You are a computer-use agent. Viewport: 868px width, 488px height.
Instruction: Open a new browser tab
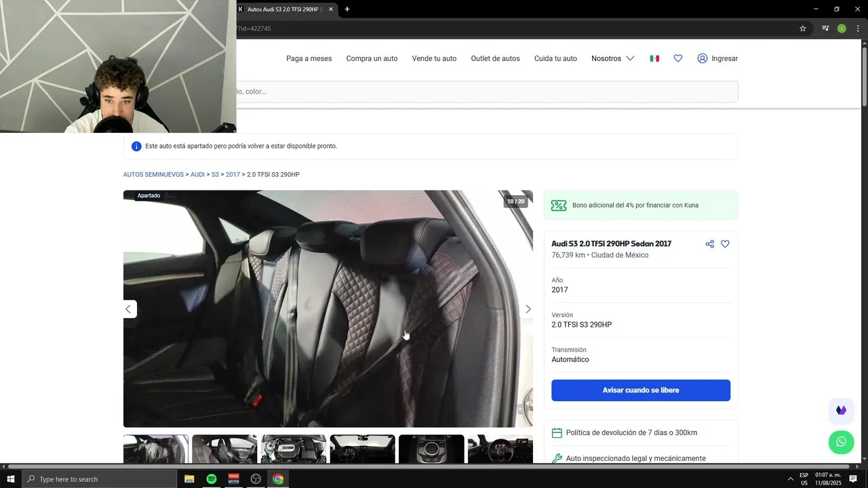347,9
